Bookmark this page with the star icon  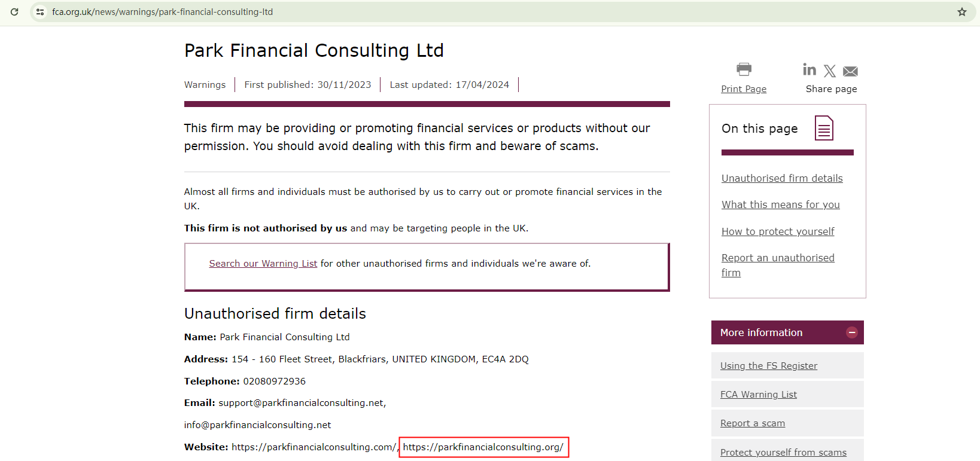coord(962,12)
